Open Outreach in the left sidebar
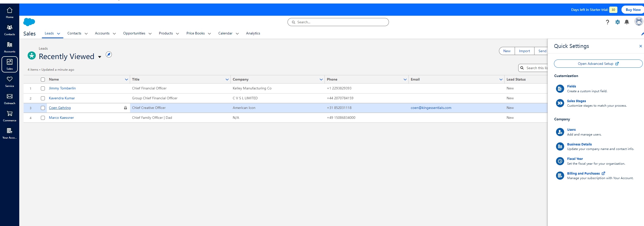Image resolution: width=644 pixels, height=226 pixels. point(10,99)
